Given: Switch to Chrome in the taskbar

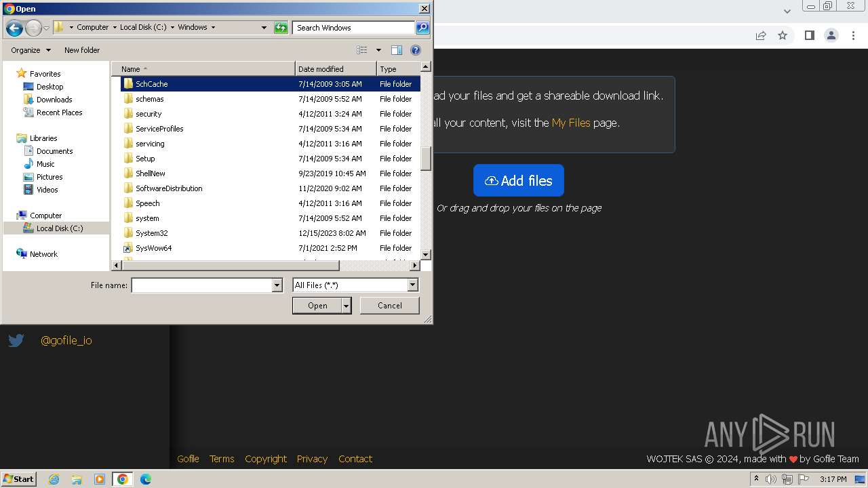Looking at the screenshot, I should pyautogui.click(x=122, y=479).
